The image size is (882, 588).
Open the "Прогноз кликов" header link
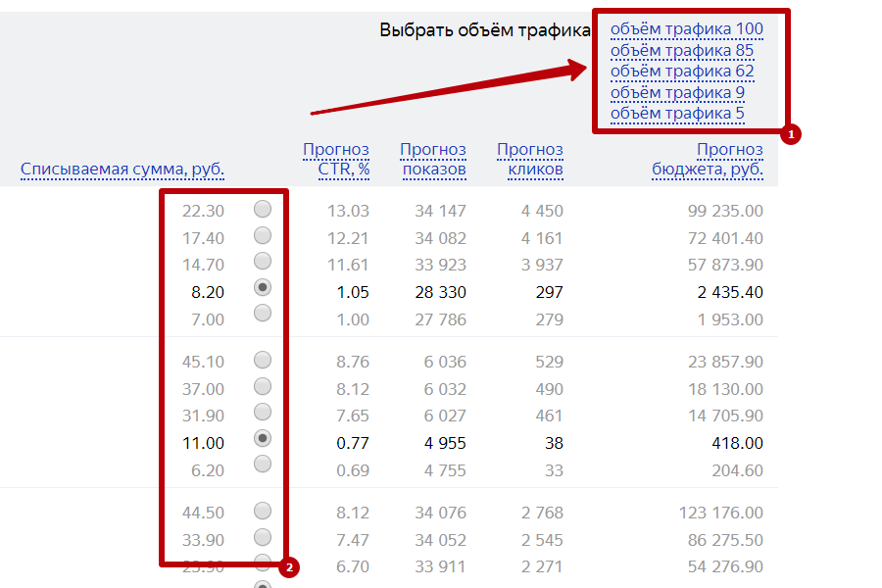click(530, 160)
